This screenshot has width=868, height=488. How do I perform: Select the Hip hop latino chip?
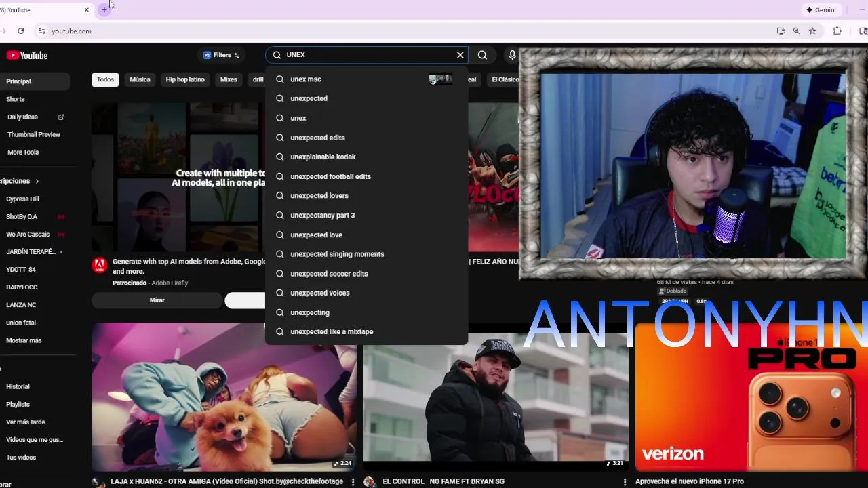pyautogui.click(x=185, y=79)
